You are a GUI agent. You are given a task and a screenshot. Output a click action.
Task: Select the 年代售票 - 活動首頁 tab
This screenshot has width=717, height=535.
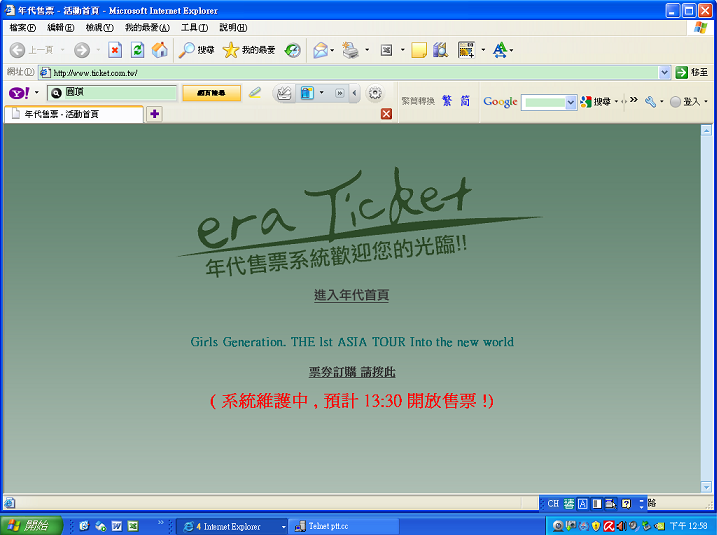coord(74,114)
